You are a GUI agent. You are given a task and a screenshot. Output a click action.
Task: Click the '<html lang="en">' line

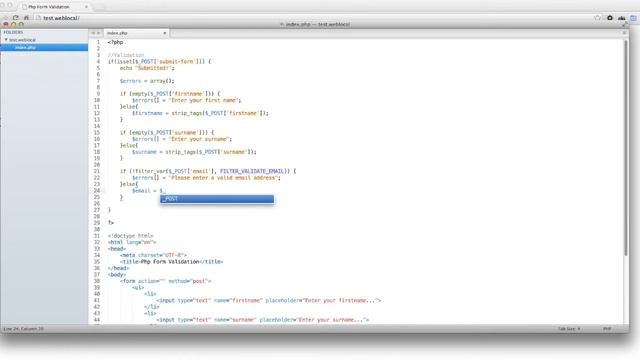[x=132, y=242]
